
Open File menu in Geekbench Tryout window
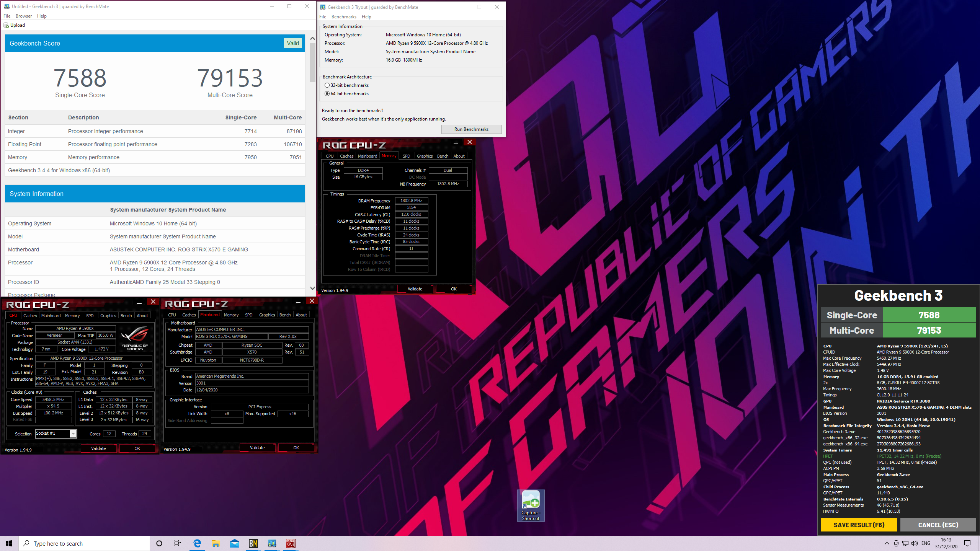[323, 17]
